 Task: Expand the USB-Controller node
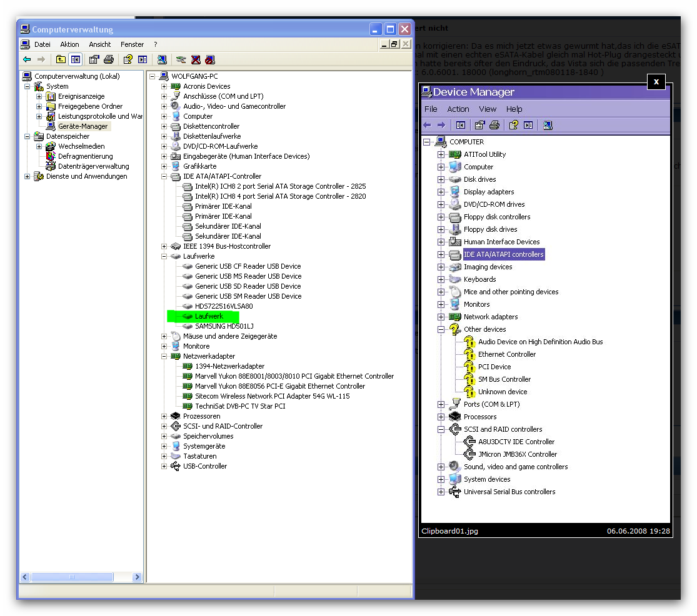pos(164,466)
